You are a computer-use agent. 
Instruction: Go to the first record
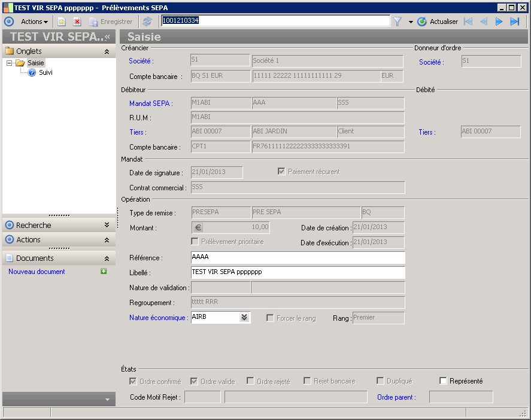coord(468,22)
